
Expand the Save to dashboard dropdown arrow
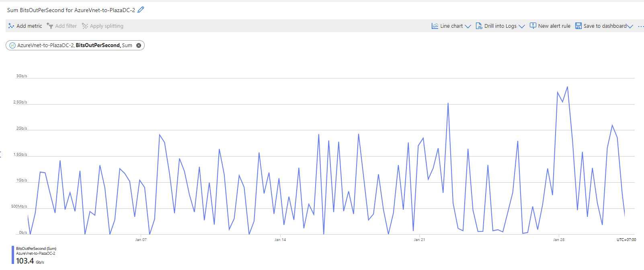(630, 26)
